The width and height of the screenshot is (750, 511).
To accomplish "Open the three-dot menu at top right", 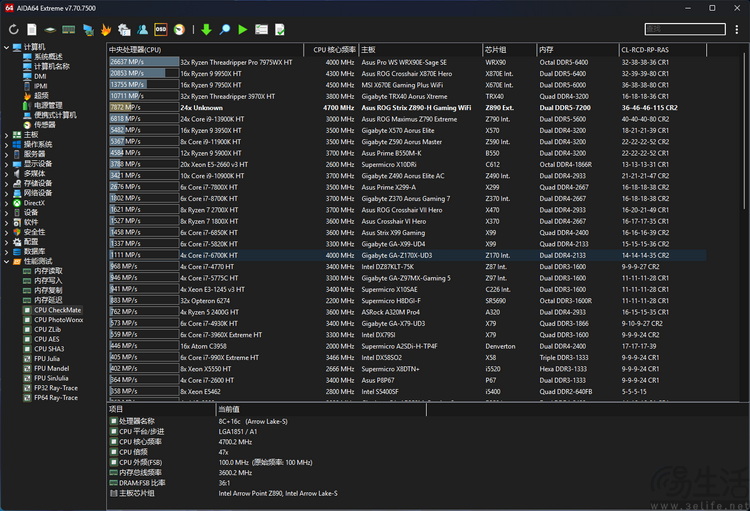I will [x=737, y=30].
